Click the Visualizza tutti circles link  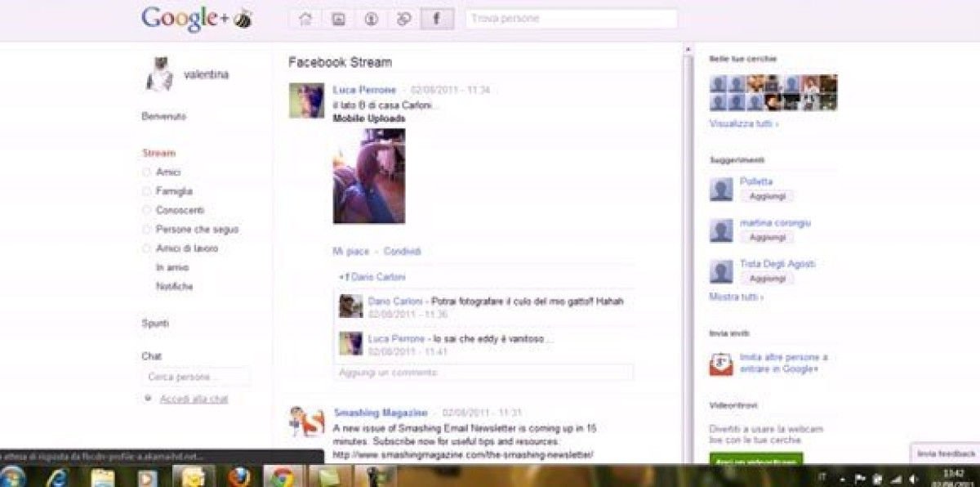744,123
